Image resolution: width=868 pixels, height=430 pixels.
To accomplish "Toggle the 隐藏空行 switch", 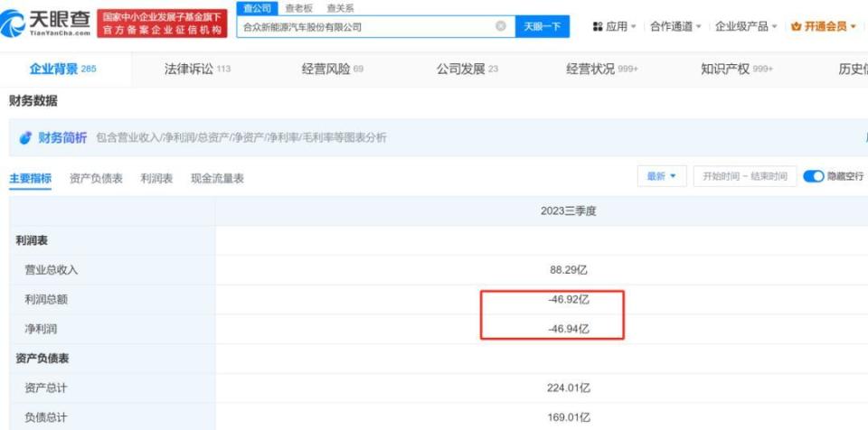I will coord(814,176).
